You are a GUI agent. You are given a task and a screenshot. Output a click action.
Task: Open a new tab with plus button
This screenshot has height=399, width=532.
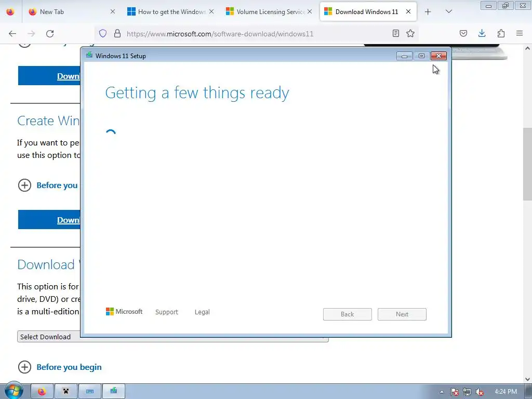click(x=428, y=12)
